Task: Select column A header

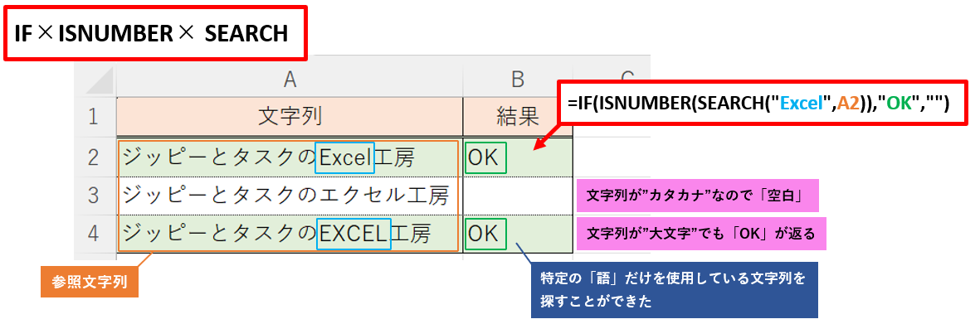Action: point(290,78)
